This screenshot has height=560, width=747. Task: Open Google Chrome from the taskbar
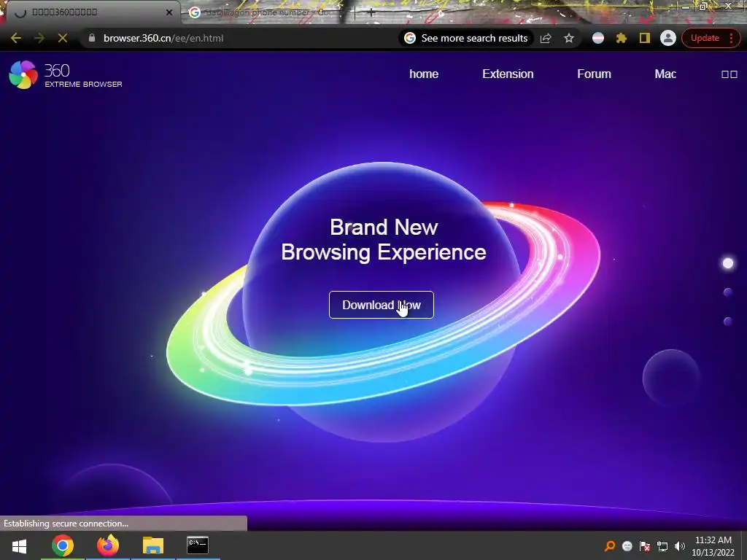(63, 545)
